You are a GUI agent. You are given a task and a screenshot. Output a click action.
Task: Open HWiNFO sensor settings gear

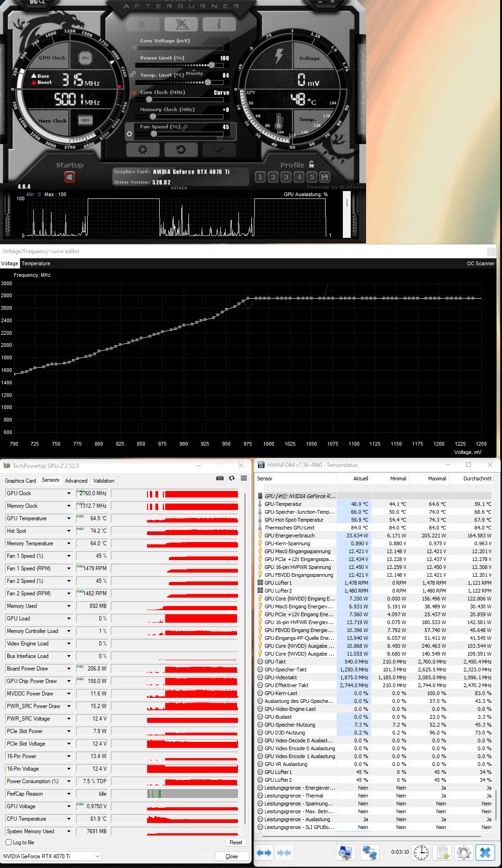pos(463,852)
